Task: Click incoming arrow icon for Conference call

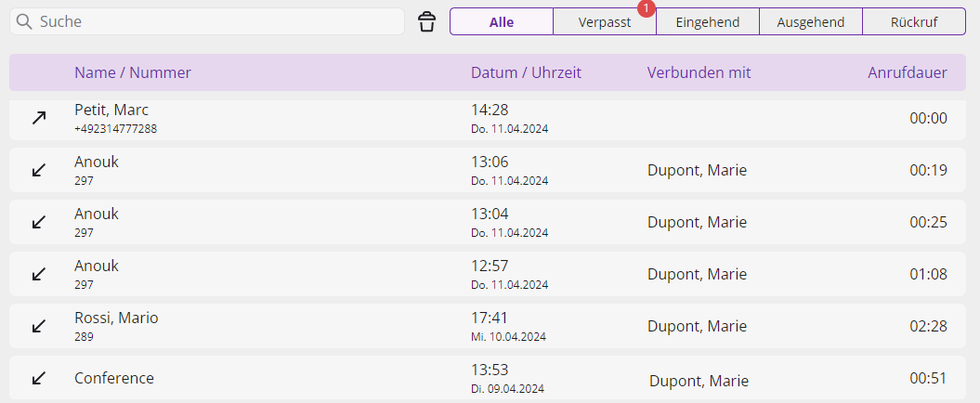Action: pyautogui.click(x=39, y=378)
